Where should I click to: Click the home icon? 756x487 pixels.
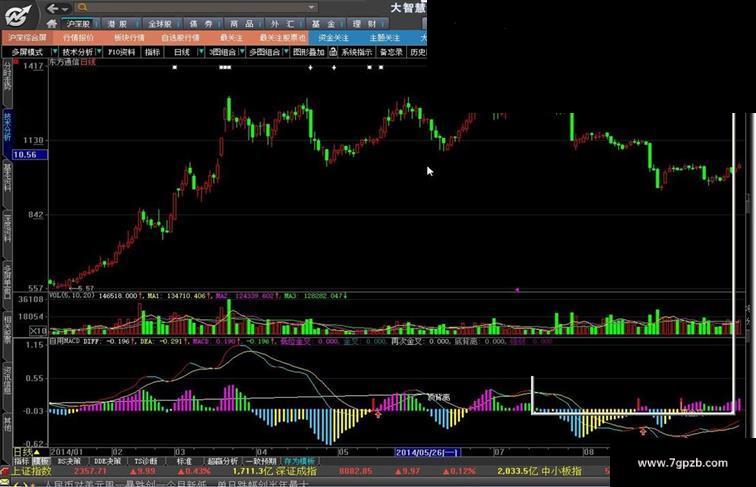click(x=52, y=23)
